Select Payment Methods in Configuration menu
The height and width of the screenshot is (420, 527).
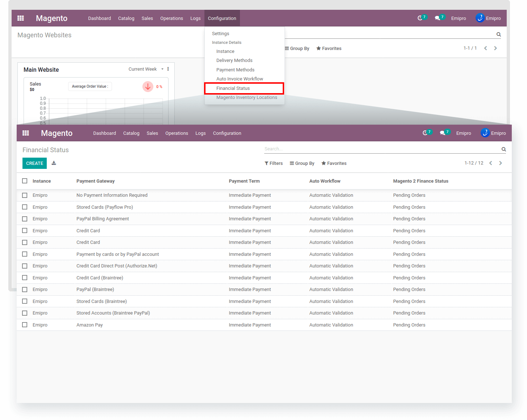click(235, 70)
